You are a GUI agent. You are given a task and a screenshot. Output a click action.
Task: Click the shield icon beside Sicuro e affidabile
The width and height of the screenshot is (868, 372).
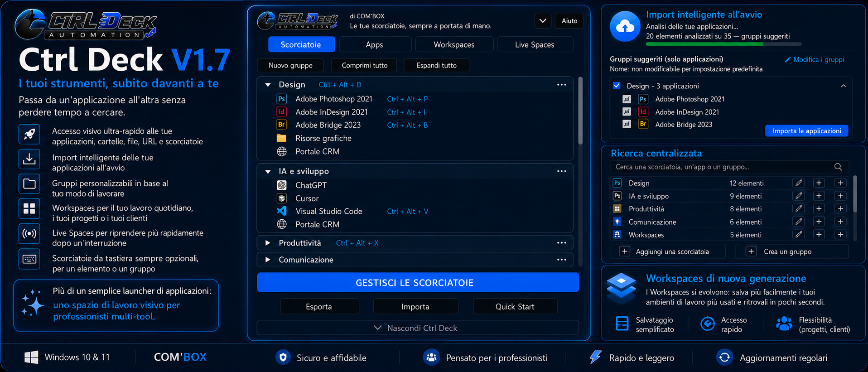coord(283,357)
